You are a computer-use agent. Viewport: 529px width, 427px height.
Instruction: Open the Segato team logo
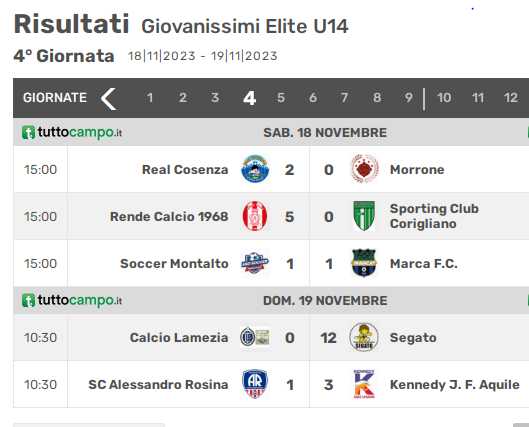tap(364, 337)
